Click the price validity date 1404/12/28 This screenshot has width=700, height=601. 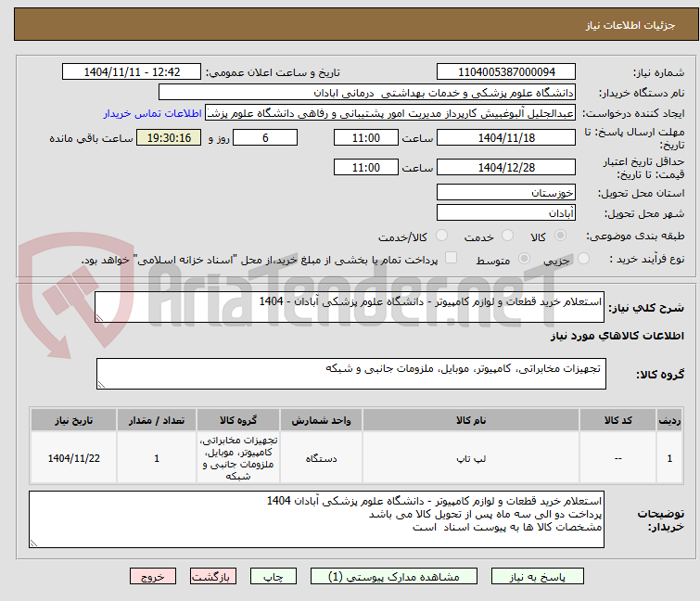click(506, 168)
